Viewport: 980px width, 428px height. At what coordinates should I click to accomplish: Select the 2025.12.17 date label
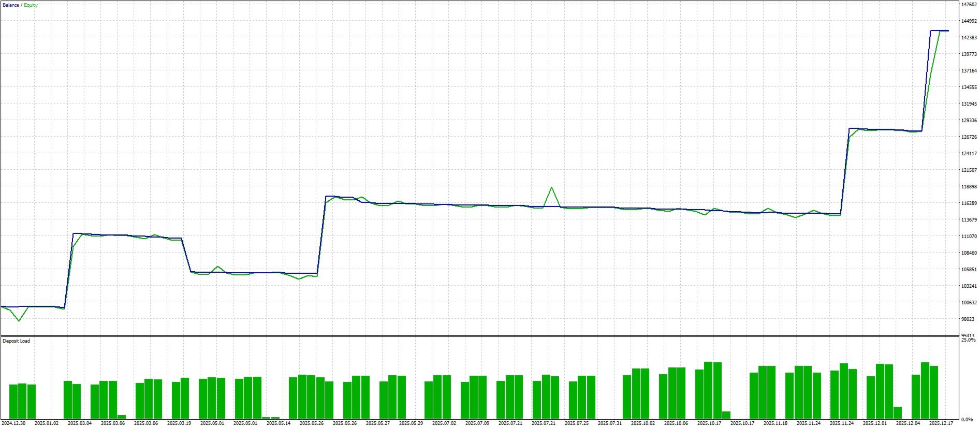[x=941, y=423]
